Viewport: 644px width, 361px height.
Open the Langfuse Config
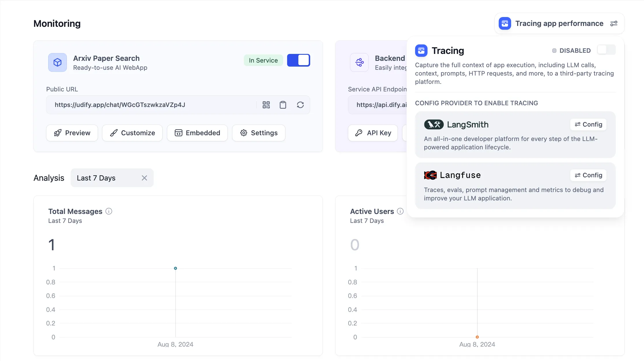click(x=588, y=175)
